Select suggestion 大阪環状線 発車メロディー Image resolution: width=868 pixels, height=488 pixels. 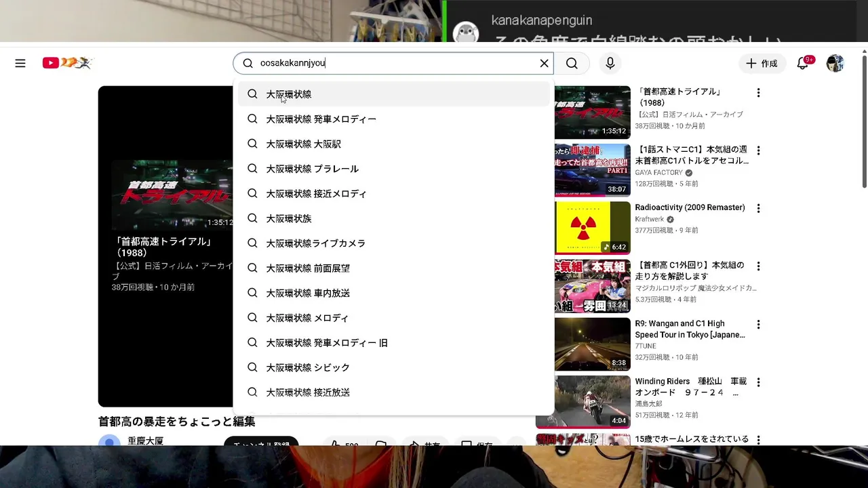pos(393,119)
